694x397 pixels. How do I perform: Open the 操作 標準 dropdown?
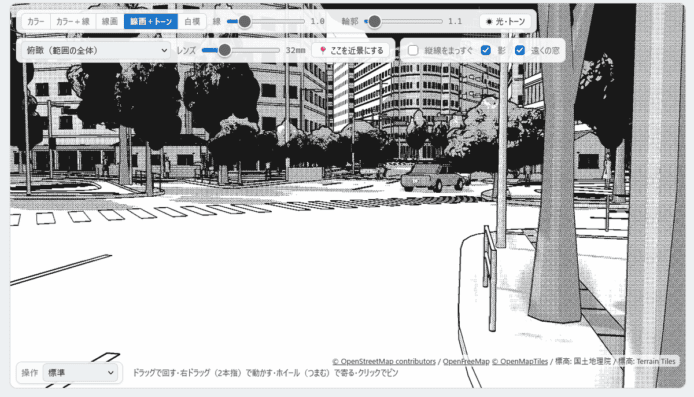[80, 373]
